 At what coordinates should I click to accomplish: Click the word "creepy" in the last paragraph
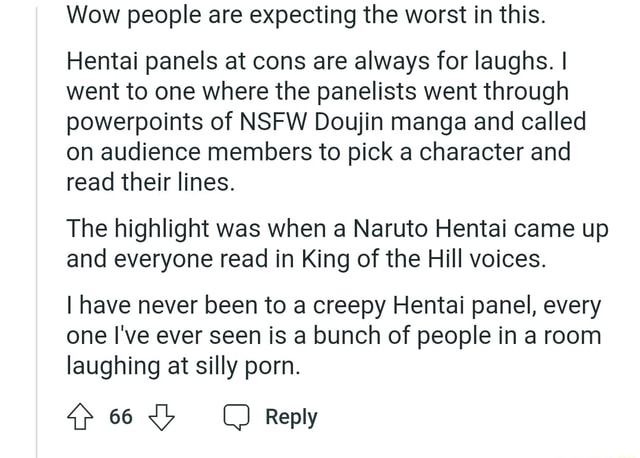[x=349, y=306]
